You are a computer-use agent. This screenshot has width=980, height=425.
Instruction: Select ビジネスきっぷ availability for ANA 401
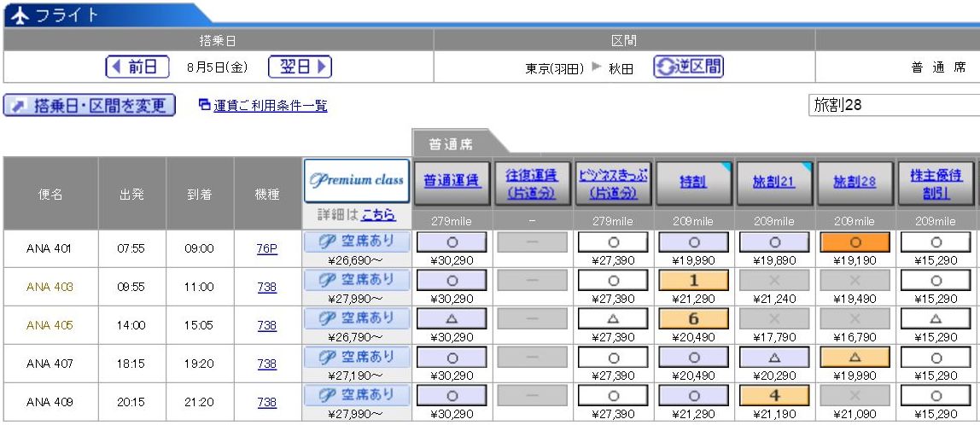613,242
